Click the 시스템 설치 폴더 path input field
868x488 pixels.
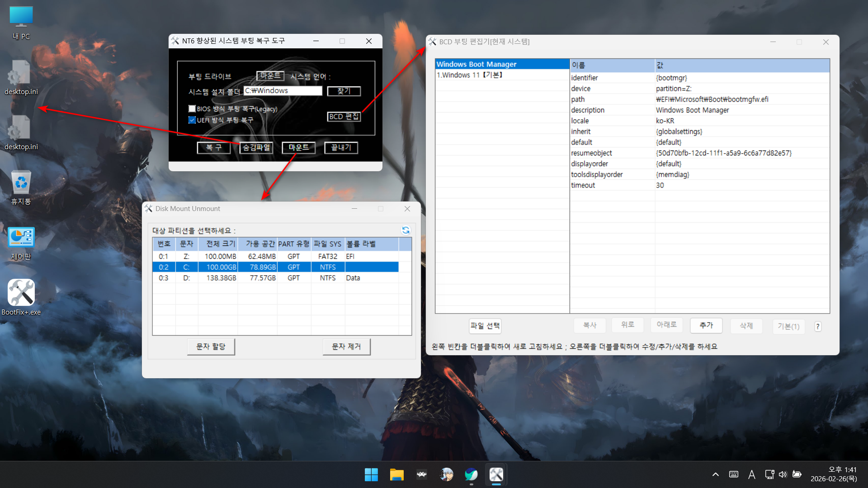283,91
